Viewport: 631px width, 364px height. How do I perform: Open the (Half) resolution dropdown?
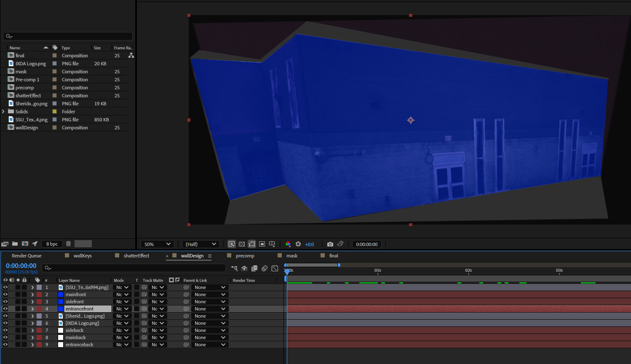pos(201,244)
